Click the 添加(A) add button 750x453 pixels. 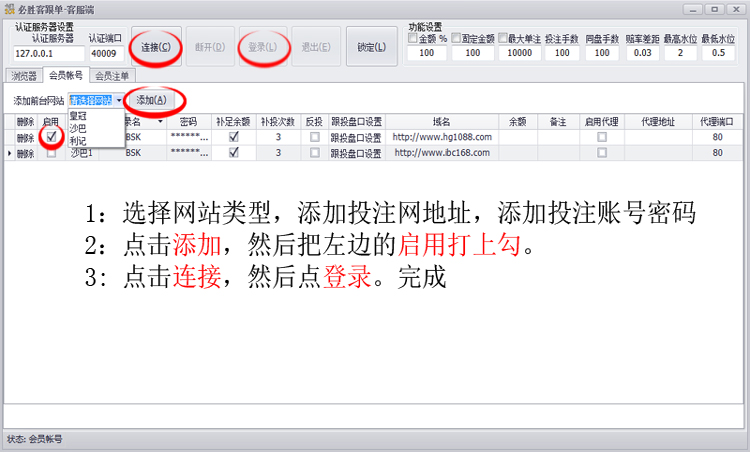[152, 100]
